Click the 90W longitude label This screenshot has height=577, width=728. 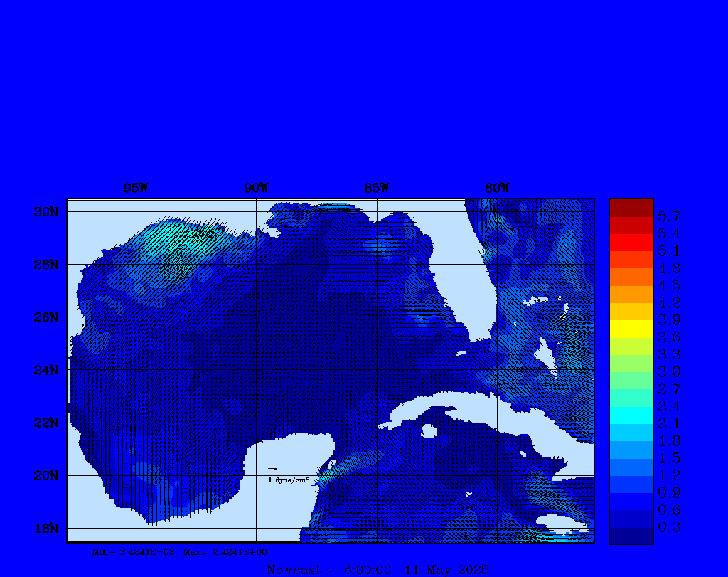coord(256,189)
